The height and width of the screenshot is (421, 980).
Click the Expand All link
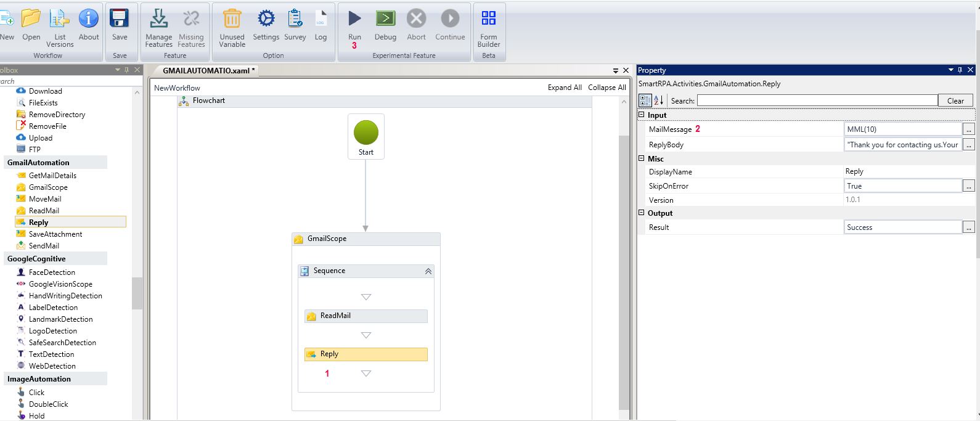(565, 88)
